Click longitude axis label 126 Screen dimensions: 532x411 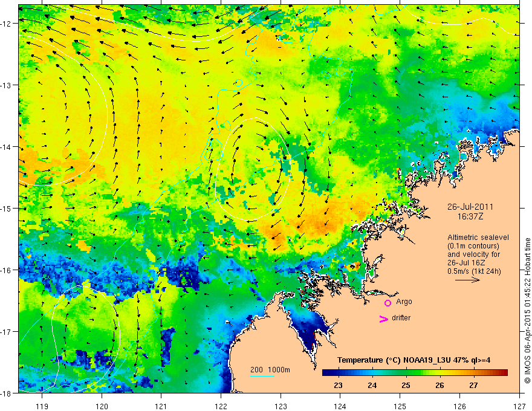(x=459, y=406)
